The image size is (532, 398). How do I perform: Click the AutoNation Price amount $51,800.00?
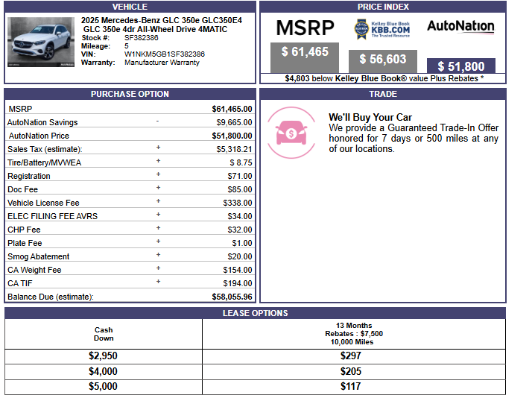point(232,136)
